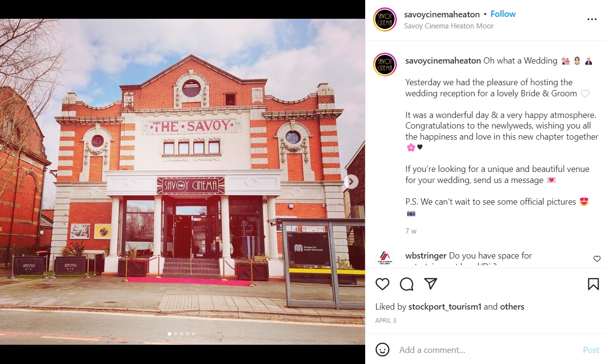Advance to next photo with arrow
The width and height of the screenshot is (606, 364).
click(351, 182)
